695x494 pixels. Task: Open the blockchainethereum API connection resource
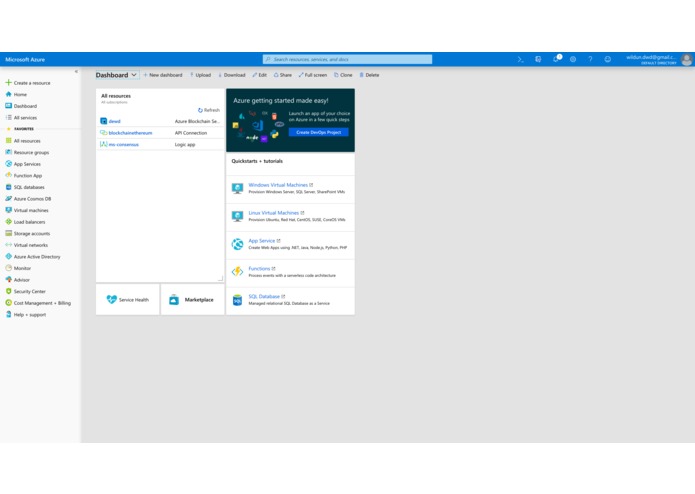[x=130, y=133]
